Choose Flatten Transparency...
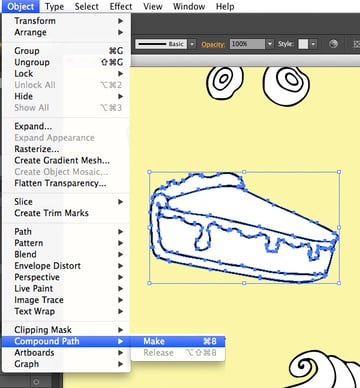 (66, 183)
